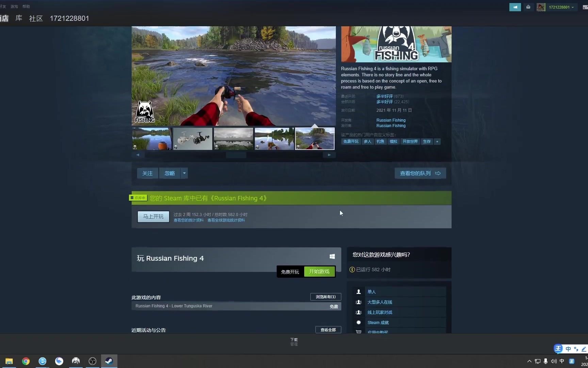Click the green 开始游戏 button
The image size is (588, 368).
tap(319, 272)
